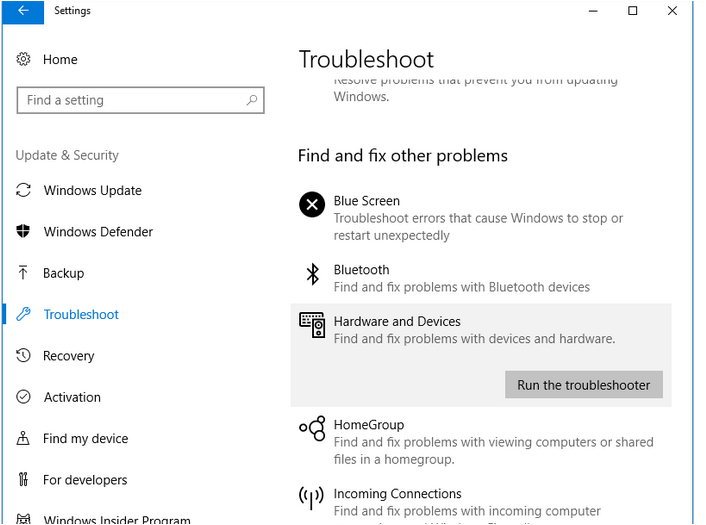Click the Activation checkmark circle icon

24,397
